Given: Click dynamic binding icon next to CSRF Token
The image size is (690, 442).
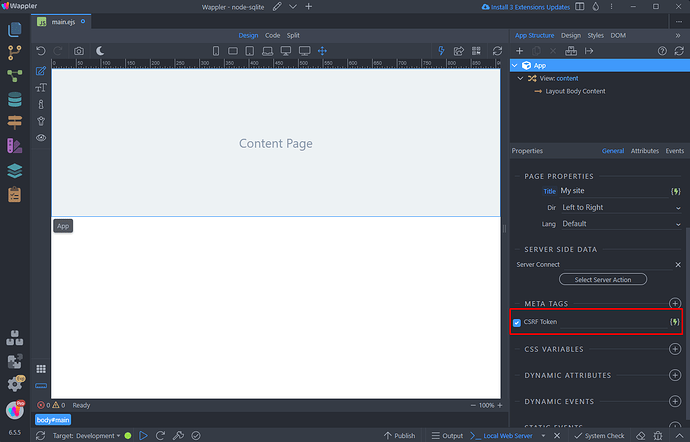Looking at the screenshot, I should click(675, 322).
